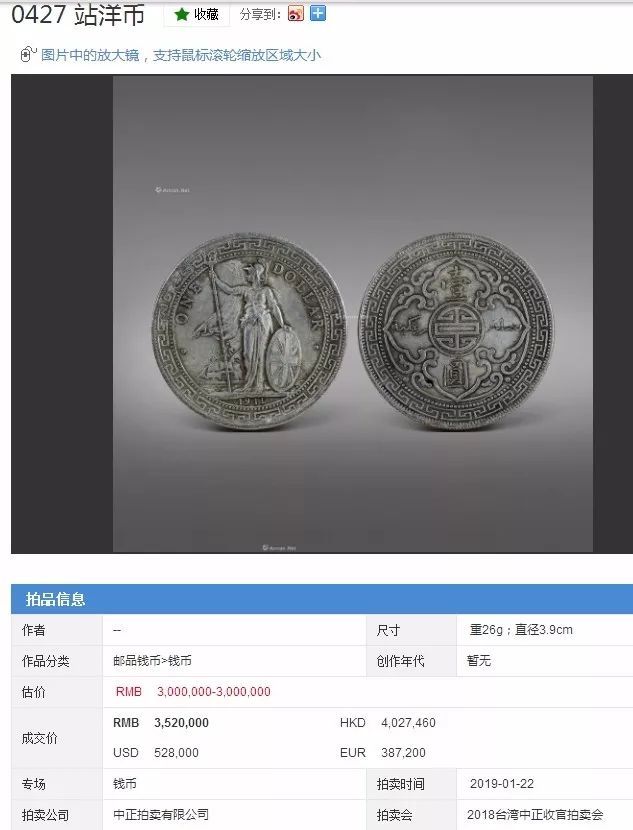Open more share options plus icon
This screenshot has width=633, height=830.
point(318,13)
